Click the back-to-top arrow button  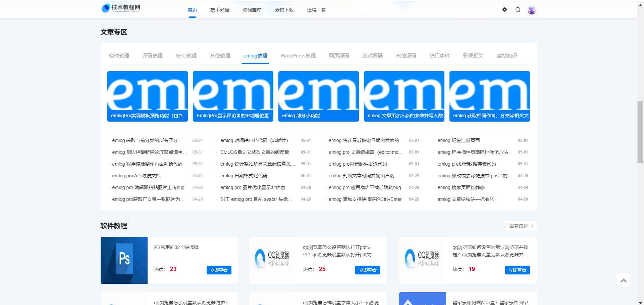(x=624, y=280)
